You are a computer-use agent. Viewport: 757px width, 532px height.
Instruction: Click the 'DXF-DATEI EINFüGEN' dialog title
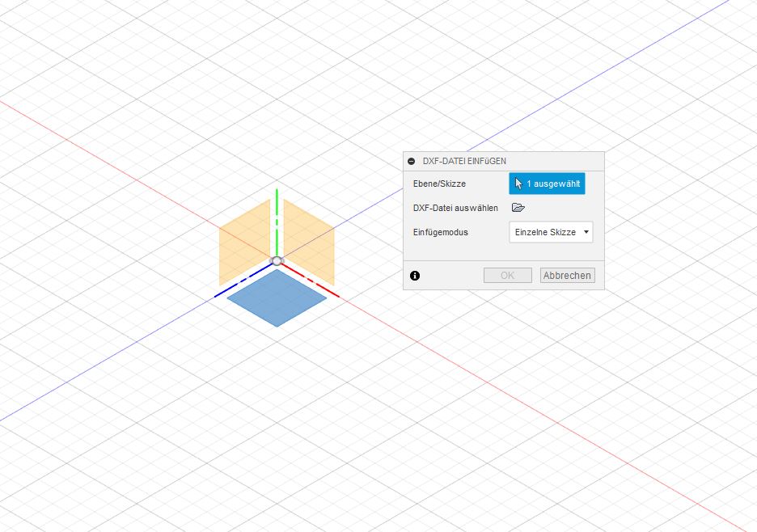tap(464, 161)
